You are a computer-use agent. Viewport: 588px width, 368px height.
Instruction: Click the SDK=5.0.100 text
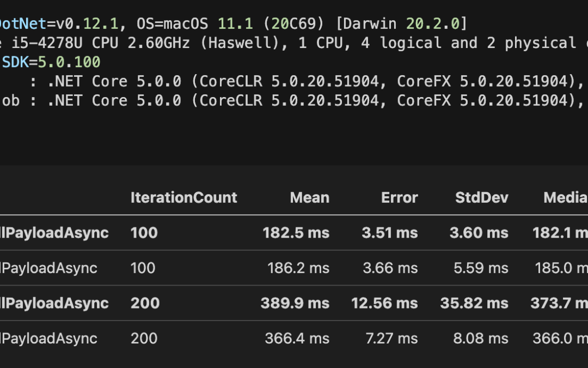point(51,62)
